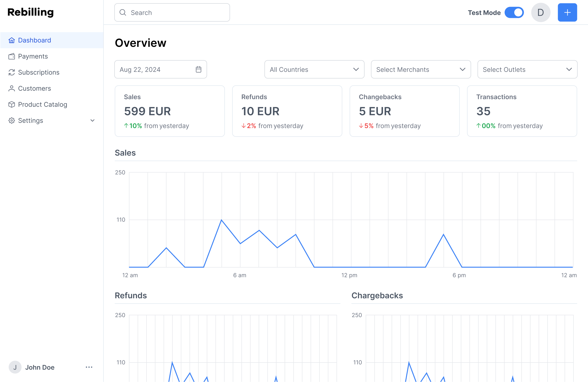Click the Settings gear icon
Image resolution: width=588 pixels, height=382 pixels.
[12, 120]
